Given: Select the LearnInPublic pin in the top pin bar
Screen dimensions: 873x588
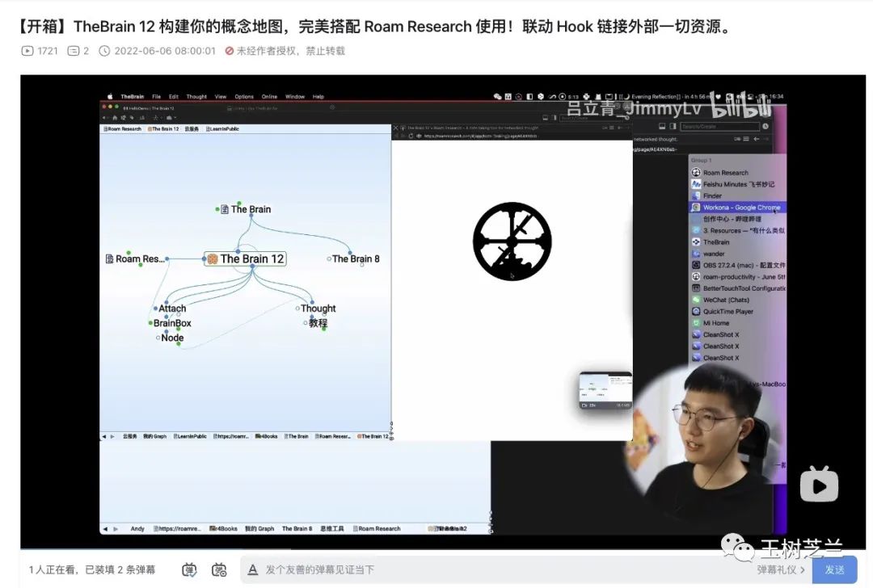Looking at the screenshot, I should (222, 129).
